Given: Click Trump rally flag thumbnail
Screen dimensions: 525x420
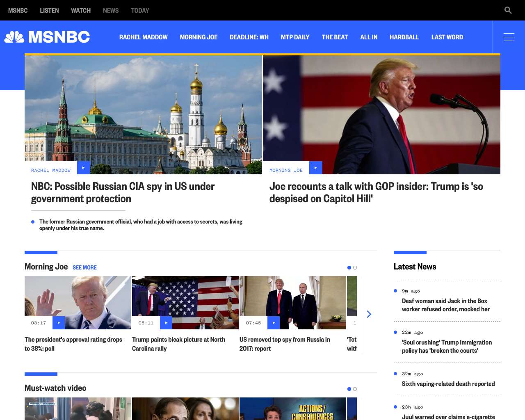Looking at the screenshot, I should tap(185, 303).
